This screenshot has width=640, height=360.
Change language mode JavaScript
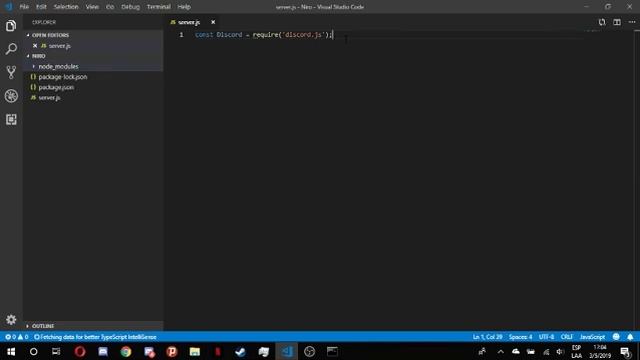point(592,337)
